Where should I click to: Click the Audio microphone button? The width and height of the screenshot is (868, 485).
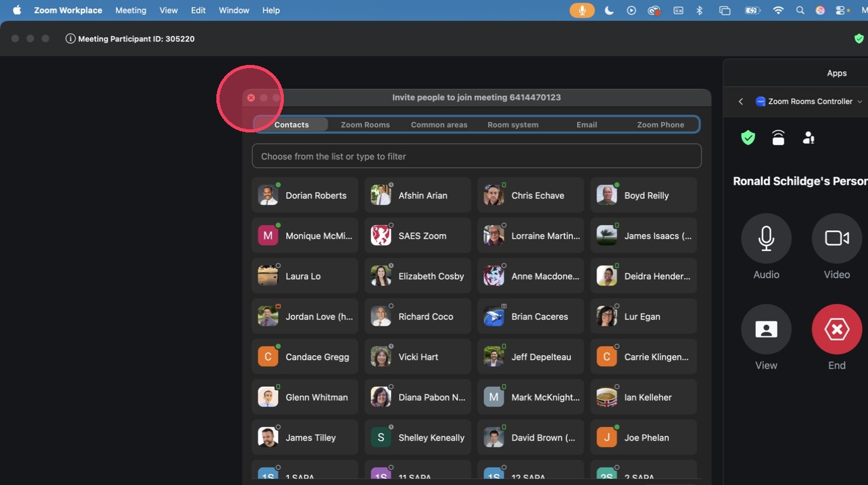click(766, 238)
